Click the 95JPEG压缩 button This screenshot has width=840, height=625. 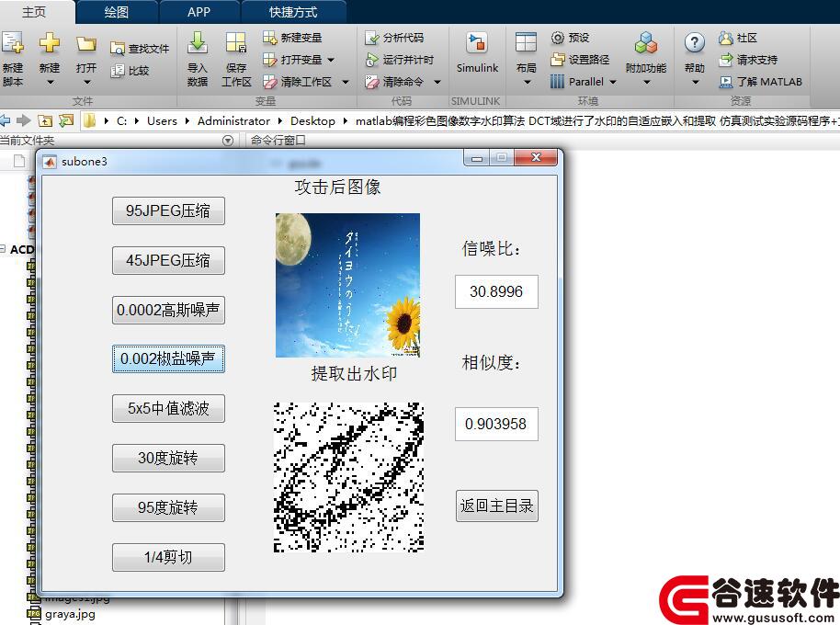coord(168,211)
